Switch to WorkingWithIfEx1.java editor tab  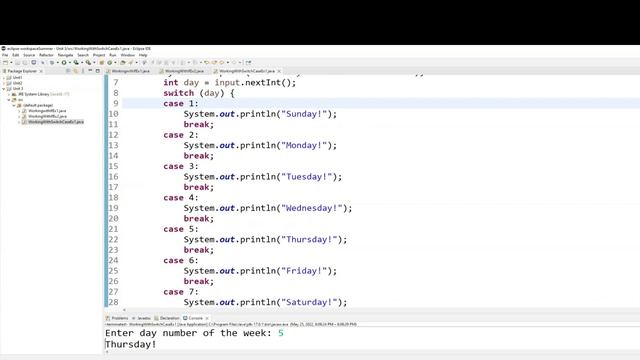coord(130,71)
